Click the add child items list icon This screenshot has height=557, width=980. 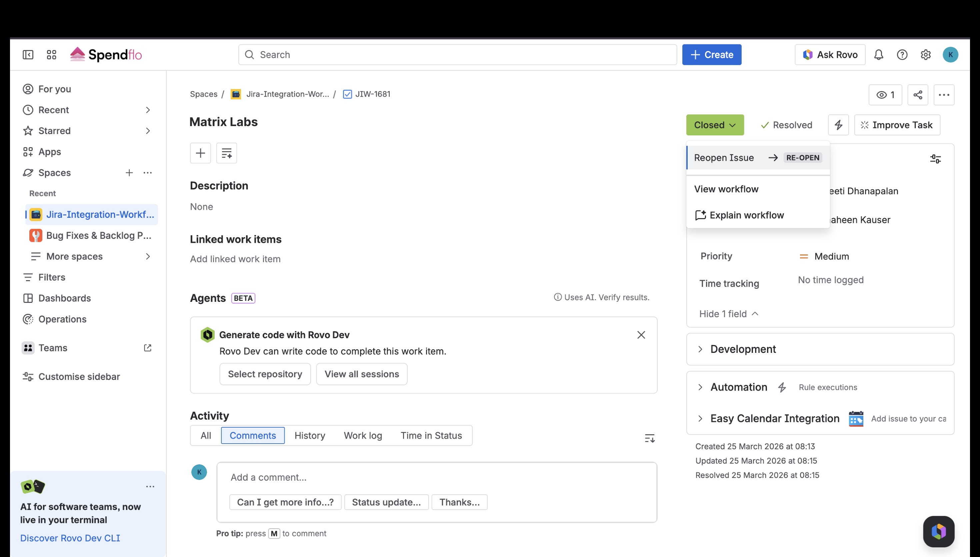[227, 153]
